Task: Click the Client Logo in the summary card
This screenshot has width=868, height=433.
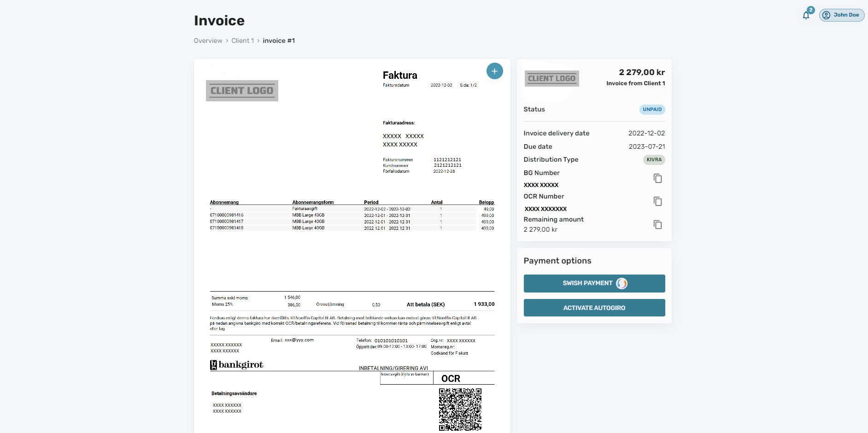Action: click(x=551, y=78)
